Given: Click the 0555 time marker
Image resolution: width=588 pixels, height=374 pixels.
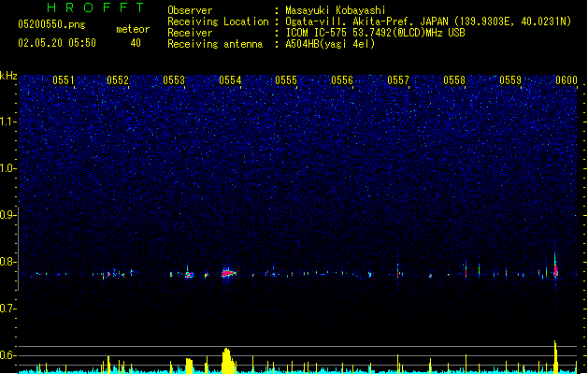Looking at the screenshot, I should click(286, 80).
